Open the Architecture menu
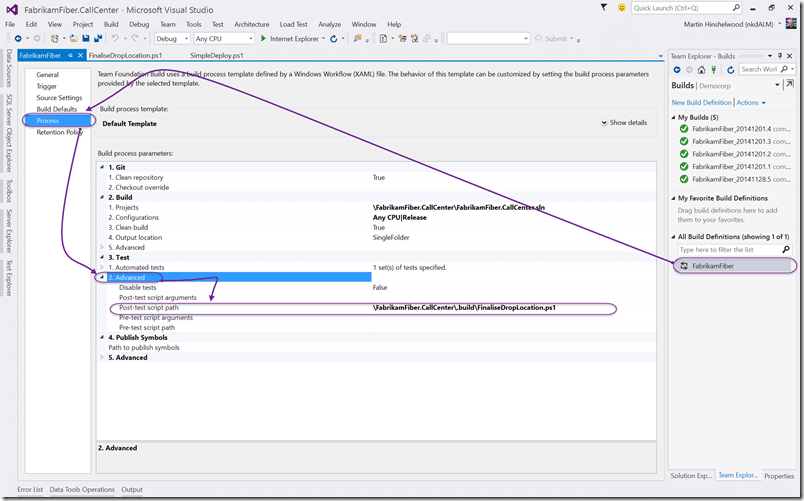The height and width of the screenshot is (501, 804). [251, 24]
